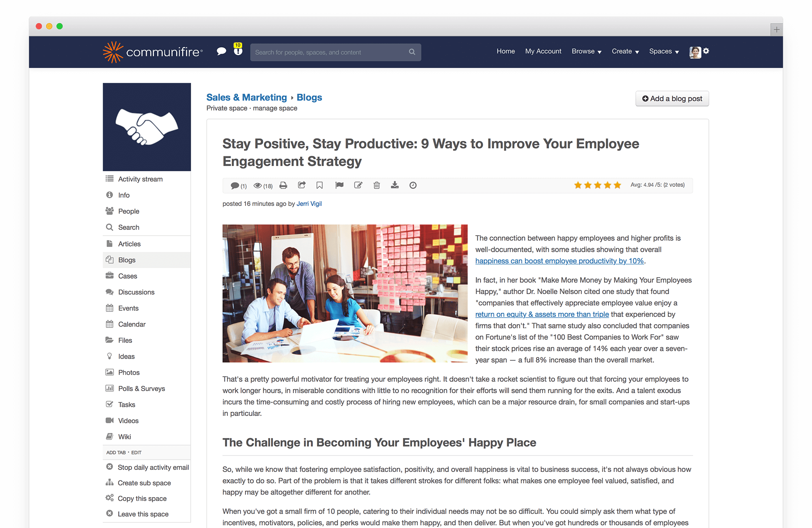812x528 pixels.
Task: Rate the post five stars
Action: pyautogui.click(x=618, y=185)
